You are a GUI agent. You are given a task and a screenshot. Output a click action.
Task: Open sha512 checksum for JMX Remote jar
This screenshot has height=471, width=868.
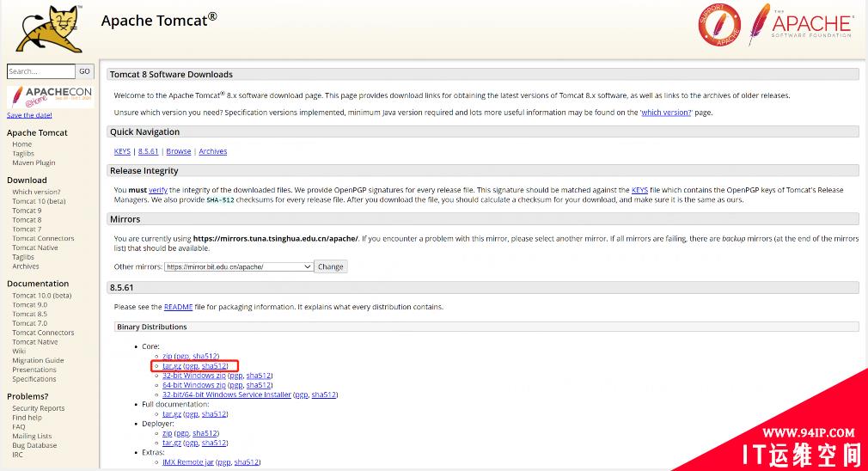tap(247, 462)
